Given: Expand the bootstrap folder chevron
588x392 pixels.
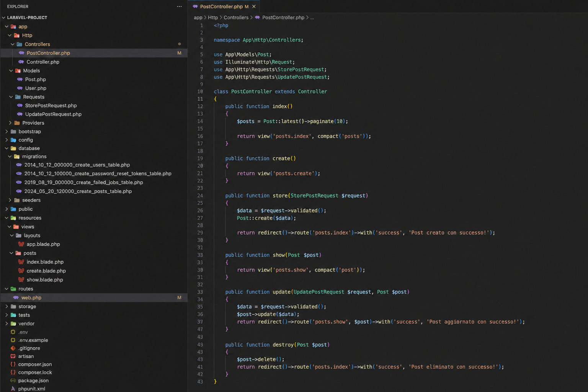Looking at the screenshot, I should click(7, 131).
